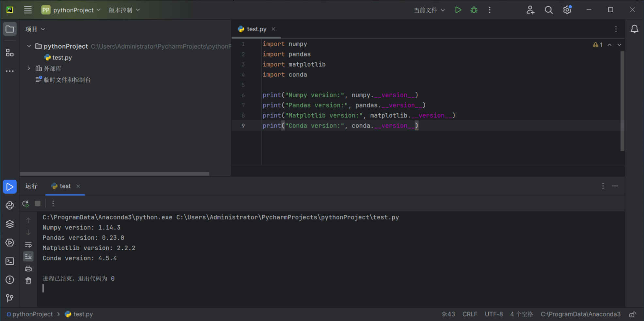Run the current file with green play icon

coord(458,10)
